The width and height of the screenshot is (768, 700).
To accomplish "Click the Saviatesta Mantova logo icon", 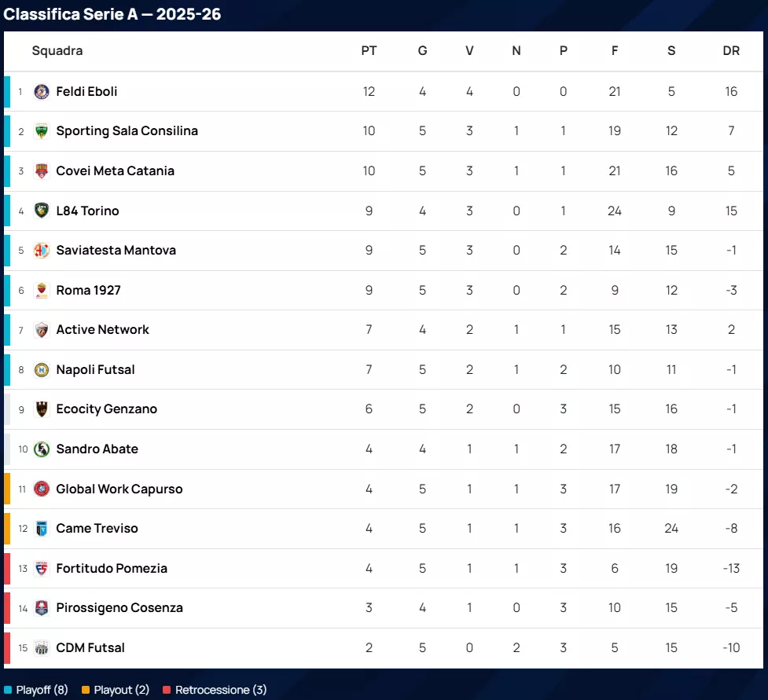I will pos(42,251).
